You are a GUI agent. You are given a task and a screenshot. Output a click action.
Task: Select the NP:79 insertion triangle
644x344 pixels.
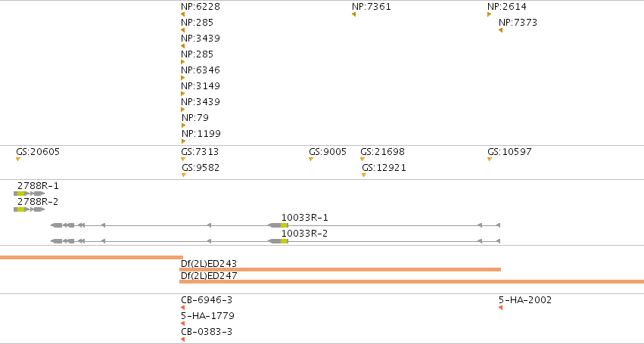point(184,126)
